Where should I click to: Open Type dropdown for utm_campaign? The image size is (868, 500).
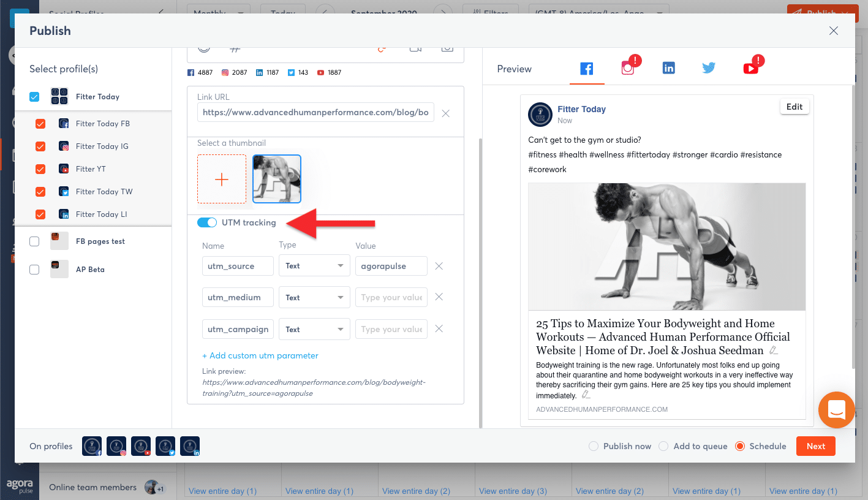[314, 328]
